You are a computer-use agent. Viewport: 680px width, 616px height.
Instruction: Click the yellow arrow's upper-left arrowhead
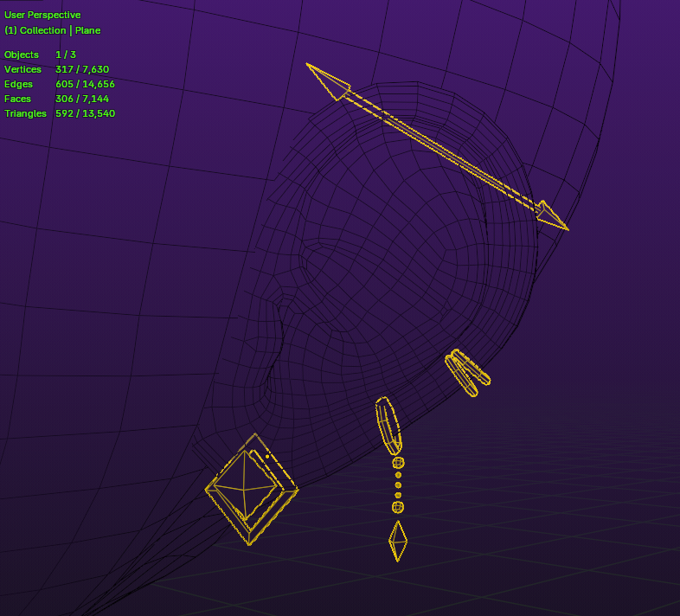[329, 80]
